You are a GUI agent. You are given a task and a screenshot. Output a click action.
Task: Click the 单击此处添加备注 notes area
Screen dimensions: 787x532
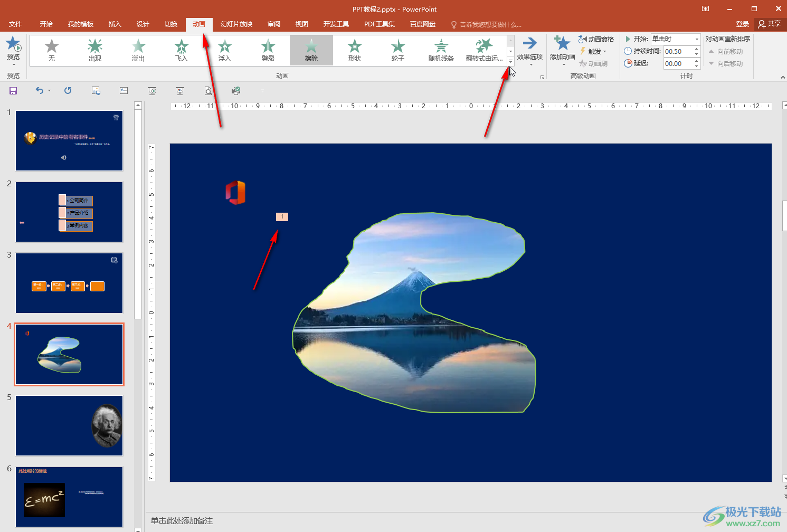[182, 521]
